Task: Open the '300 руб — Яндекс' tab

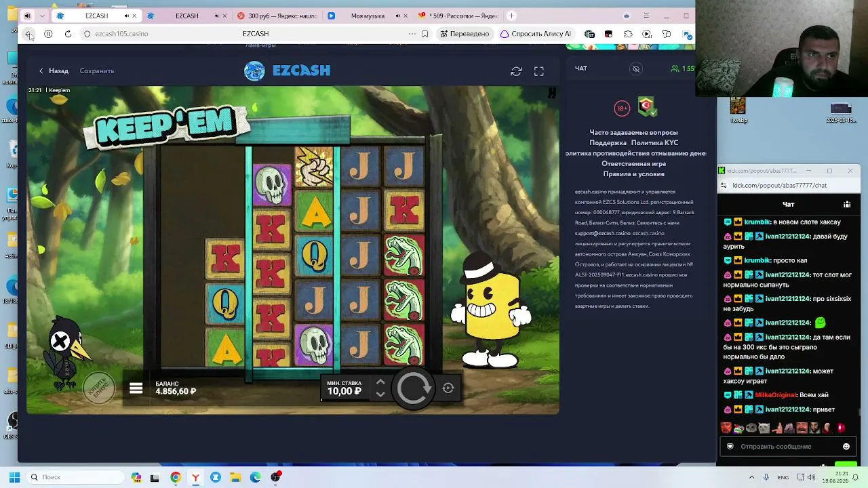Action: 278,16
